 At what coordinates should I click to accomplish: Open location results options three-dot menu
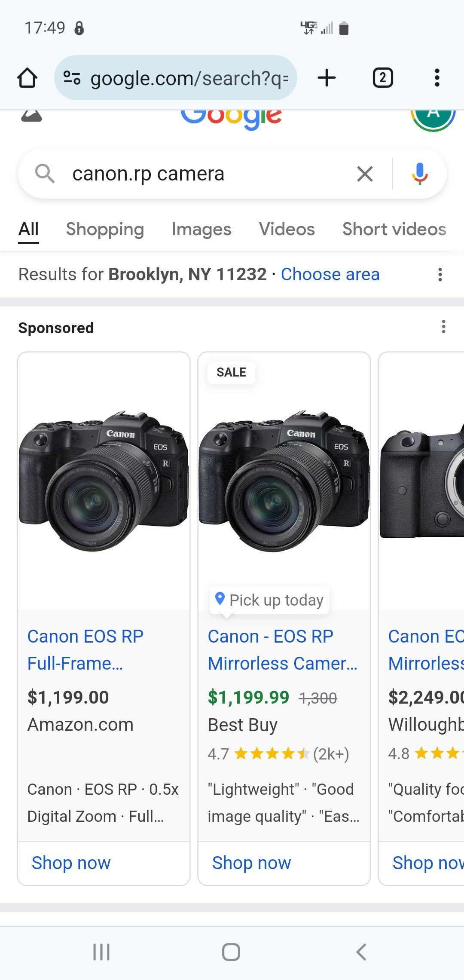[440, 274]
